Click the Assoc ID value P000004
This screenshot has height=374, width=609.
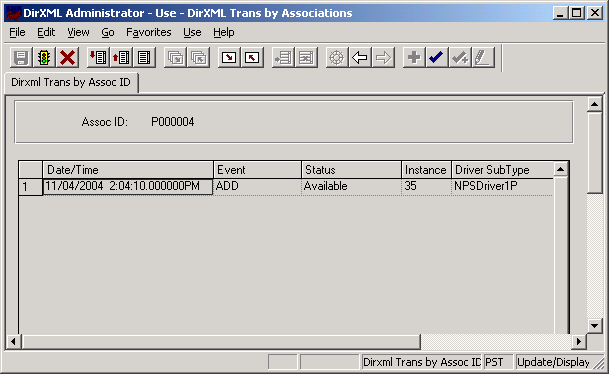pyautogui.click(x=172, y=122)
